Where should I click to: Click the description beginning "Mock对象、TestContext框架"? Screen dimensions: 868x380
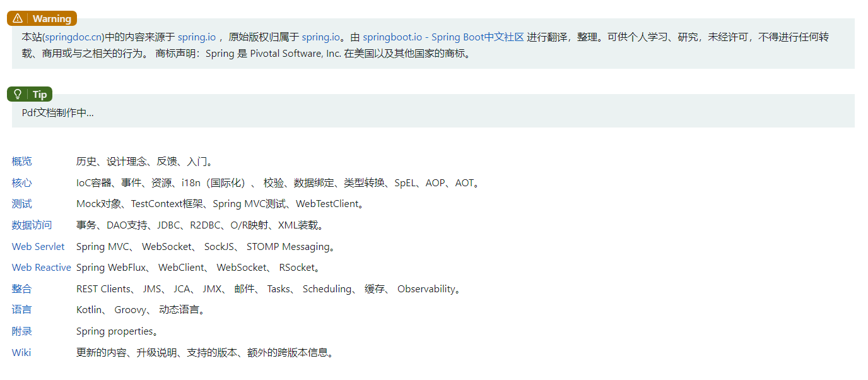[x=220, y=204]
